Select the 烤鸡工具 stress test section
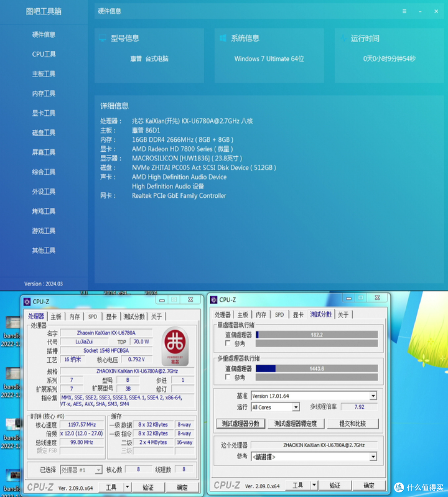Screen dimensions: 448x497 point(44,211)
